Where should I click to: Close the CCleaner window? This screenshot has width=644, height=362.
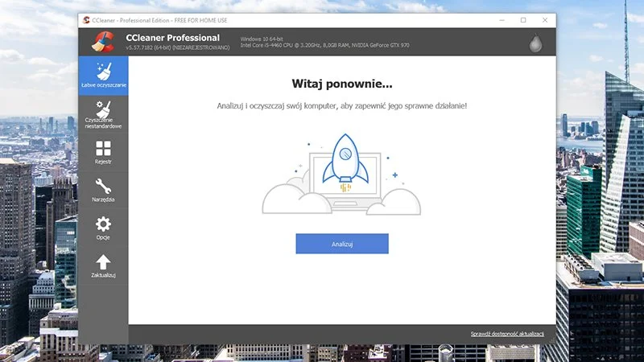coord(545,20)
